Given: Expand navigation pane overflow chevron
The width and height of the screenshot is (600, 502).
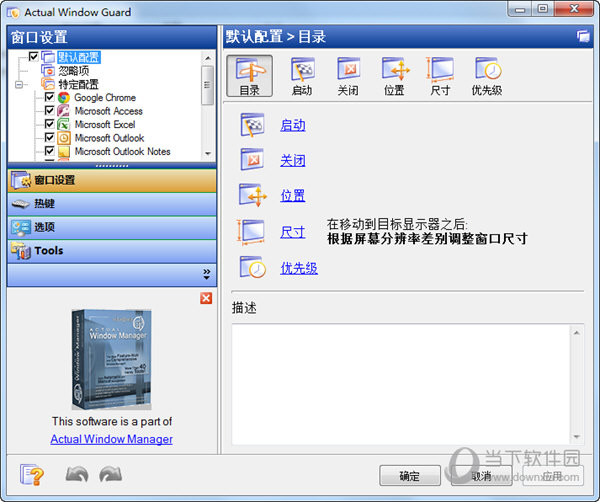Looking at the screenshot, I should coord(207,274).
